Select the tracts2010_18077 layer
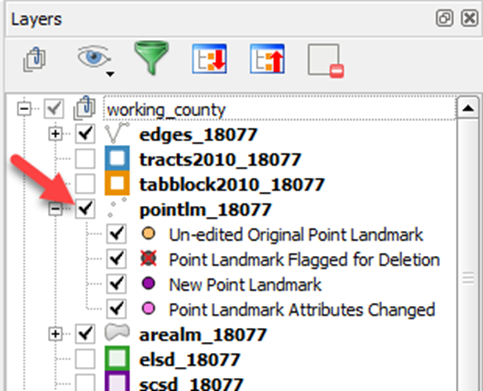483x391 pixels. [x=220, y=160]
